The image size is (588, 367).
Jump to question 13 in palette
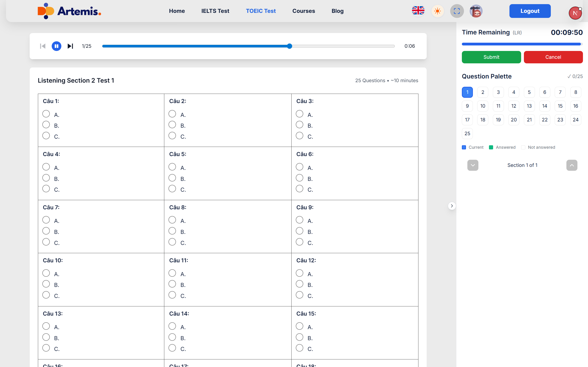click(x=529, y=106)
